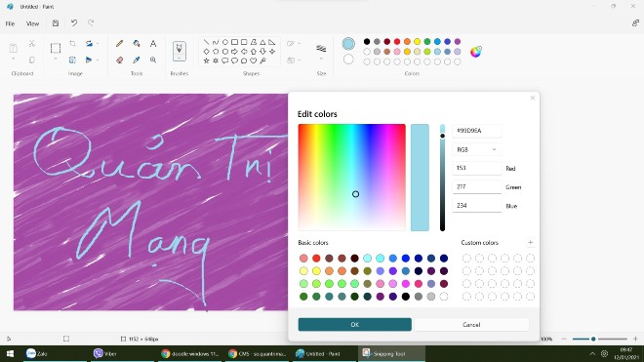The height and width of the screenshot is (362, 644).
Task: Click zoom in plus button
Action: [x=635, y=339]
